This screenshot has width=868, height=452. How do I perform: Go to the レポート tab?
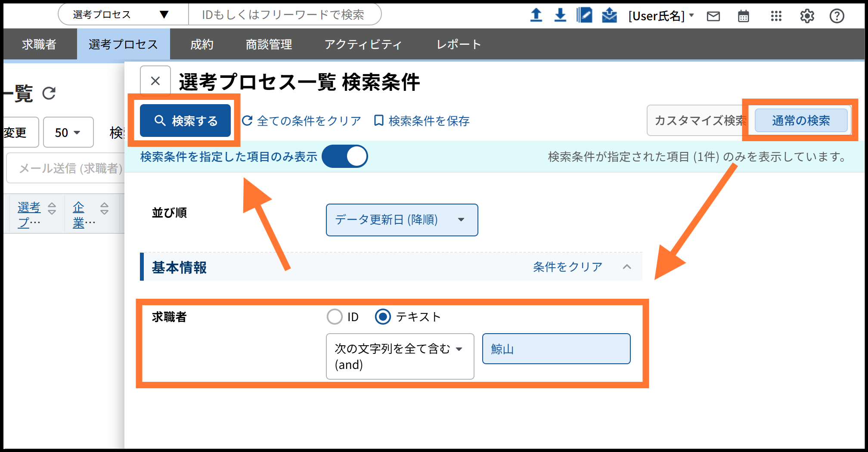coord(459,44)
